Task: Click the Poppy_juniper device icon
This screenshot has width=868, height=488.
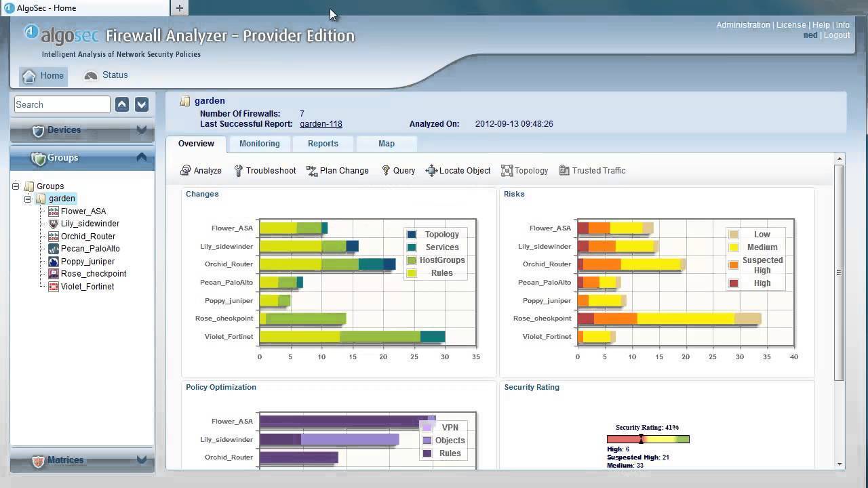Action: click(54, 262)
